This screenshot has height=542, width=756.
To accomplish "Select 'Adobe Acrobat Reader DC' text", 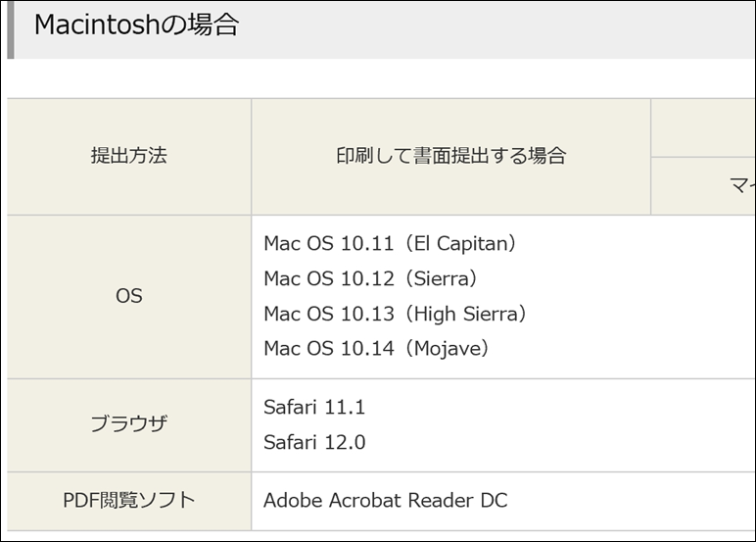I will tap(385, 501).
